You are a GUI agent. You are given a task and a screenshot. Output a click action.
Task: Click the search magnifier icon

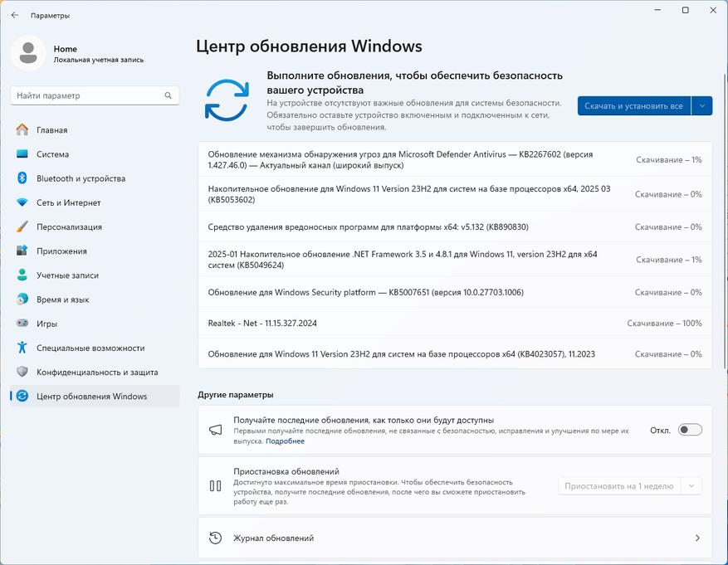[168, 95]
